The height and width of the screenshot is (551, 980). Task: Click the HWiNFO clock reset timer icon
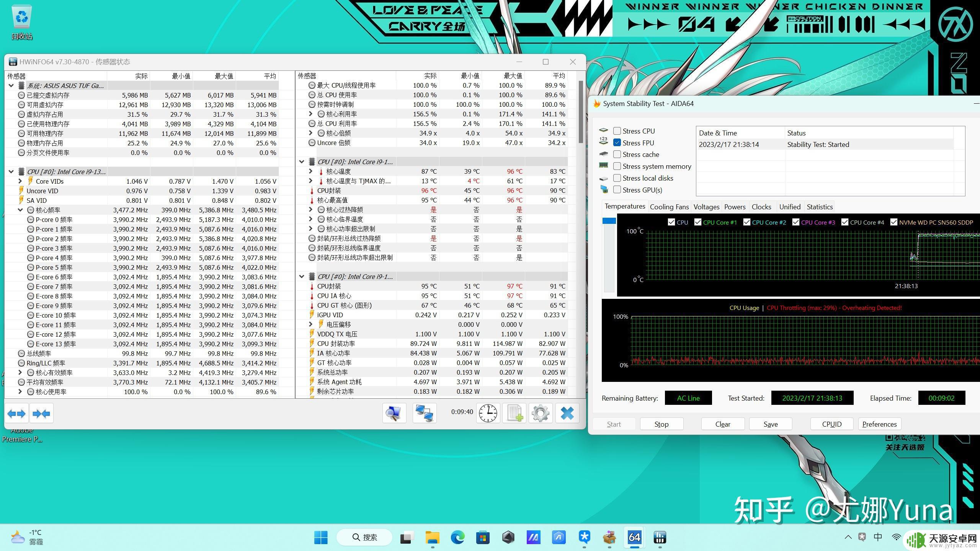pos(488,413)
